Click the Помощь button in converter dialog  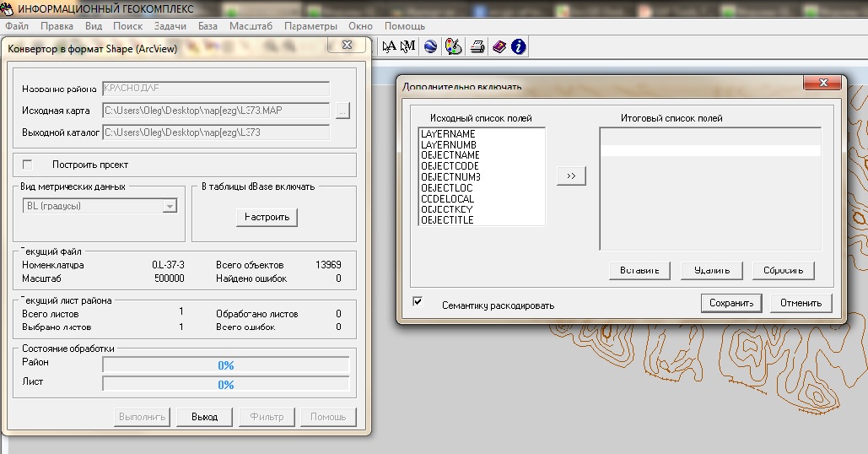click(328, 417)
